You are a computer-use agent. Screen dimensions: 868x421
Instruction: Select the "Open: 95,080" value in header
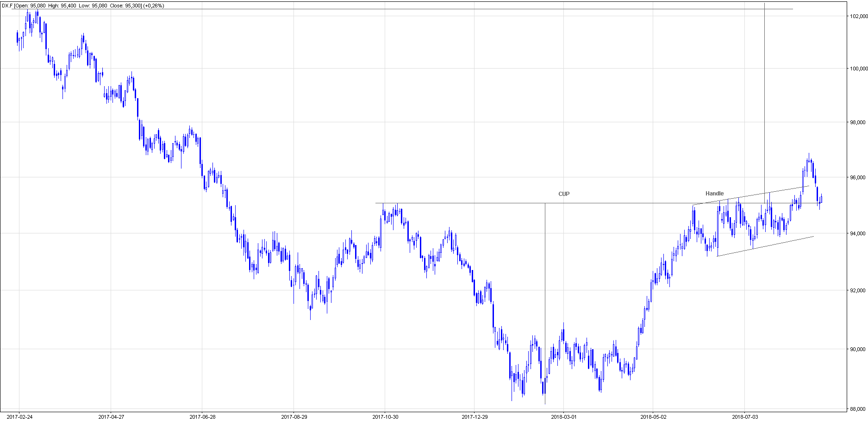tap(31, 6)
